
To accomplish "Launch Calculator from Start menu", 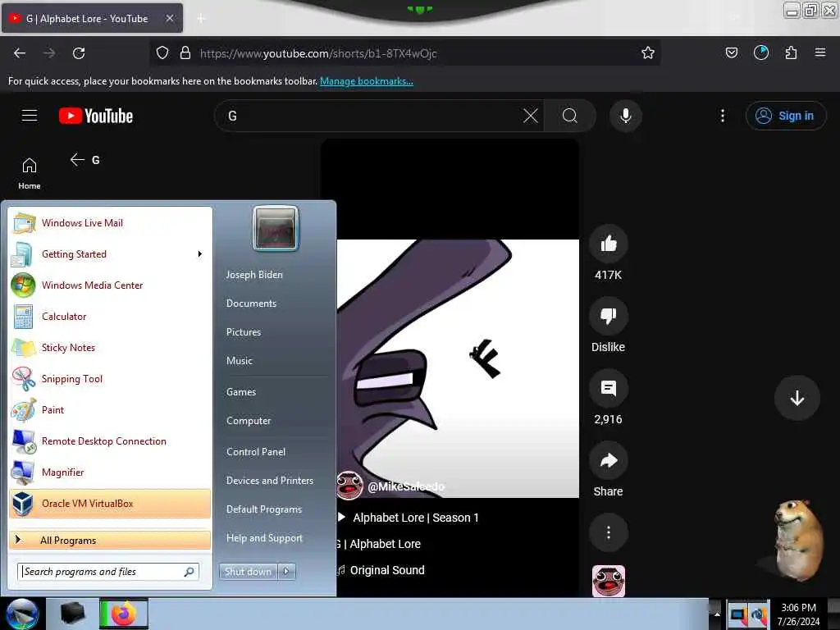I will coord(110,316).
